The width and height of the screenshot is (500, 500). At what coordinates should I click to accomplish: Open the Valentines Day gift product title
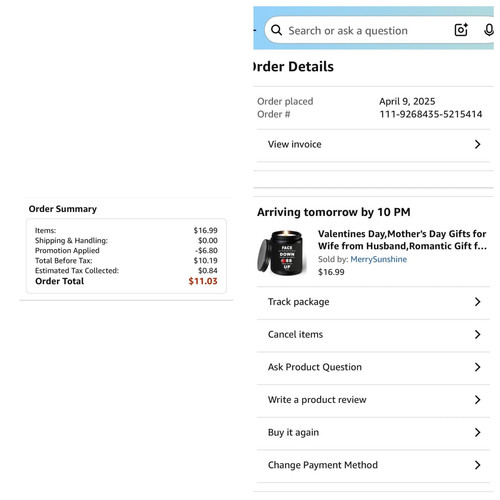(402, 240)
